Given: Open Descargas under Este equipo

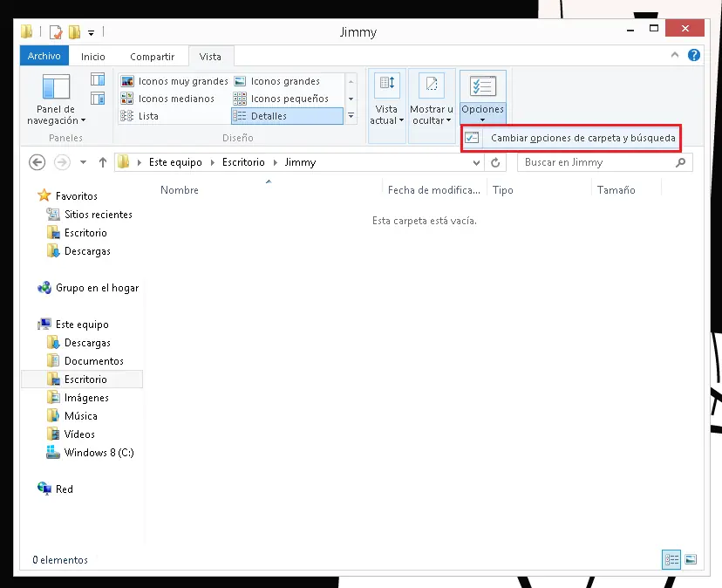Looking at the screenshot, I should click(x=78, y=343).
